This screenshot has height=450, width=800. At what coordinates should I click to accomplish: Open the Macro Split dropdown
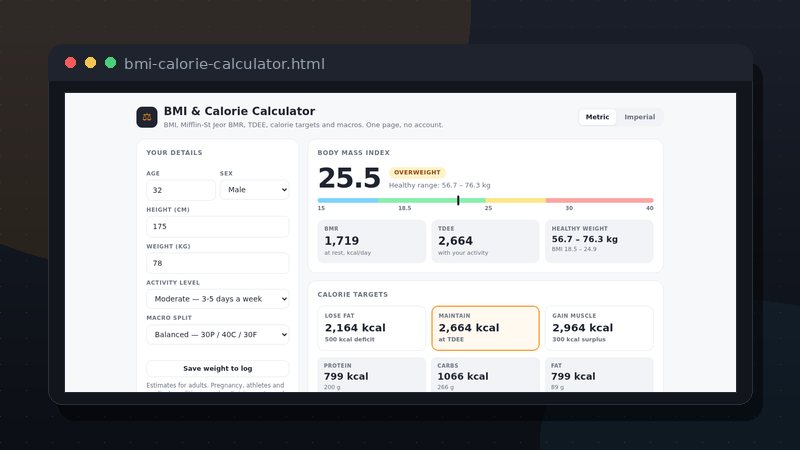click(217, 335)
